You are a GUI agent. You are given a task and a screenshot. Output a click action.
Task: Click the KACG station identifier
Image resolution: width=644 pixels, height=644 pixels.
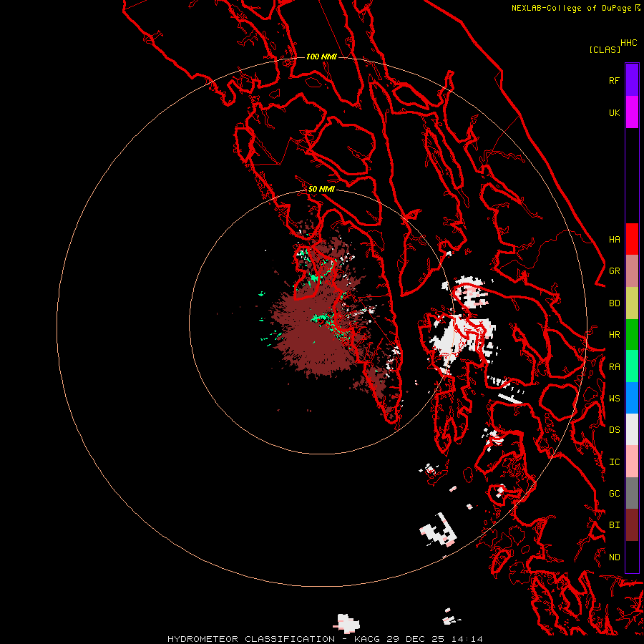(x=367, y=639)
